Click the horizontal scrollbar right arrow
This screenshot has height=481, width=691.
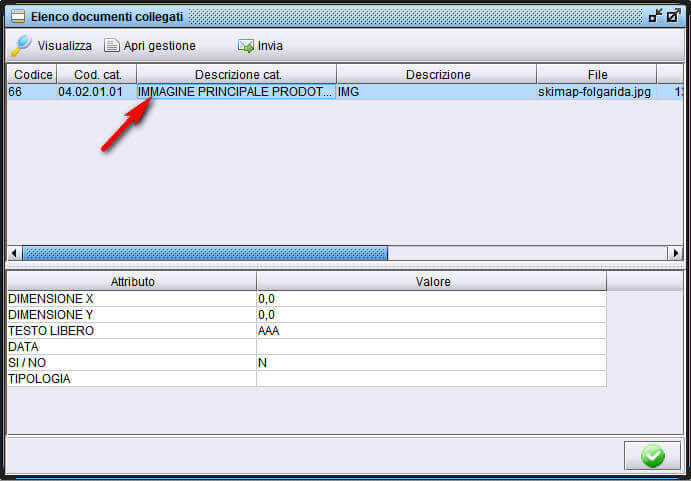click(x=675, y=253)
